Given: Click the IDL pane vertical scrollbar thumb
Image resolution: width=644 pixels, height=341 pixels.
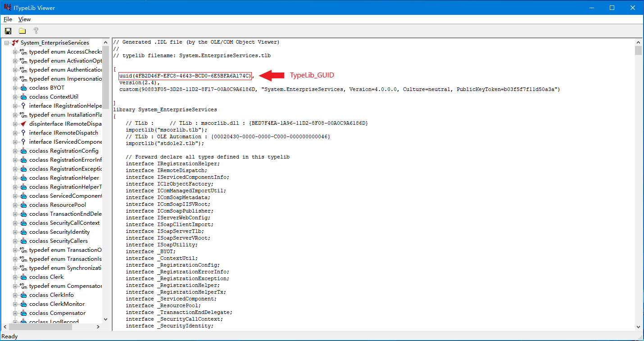Looking at the screenshot, I should pos(638,50).
